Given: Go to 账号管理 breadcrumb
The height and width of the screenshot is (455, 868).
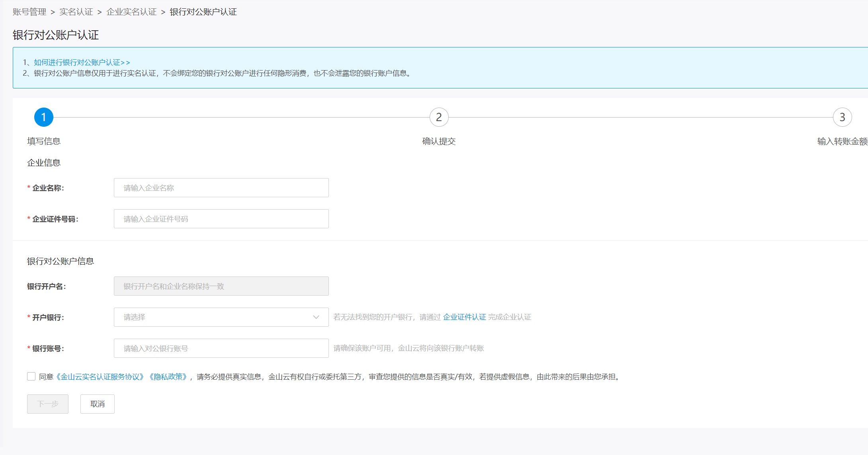Looking at the screenshot, I should click(x=29, y=12).
